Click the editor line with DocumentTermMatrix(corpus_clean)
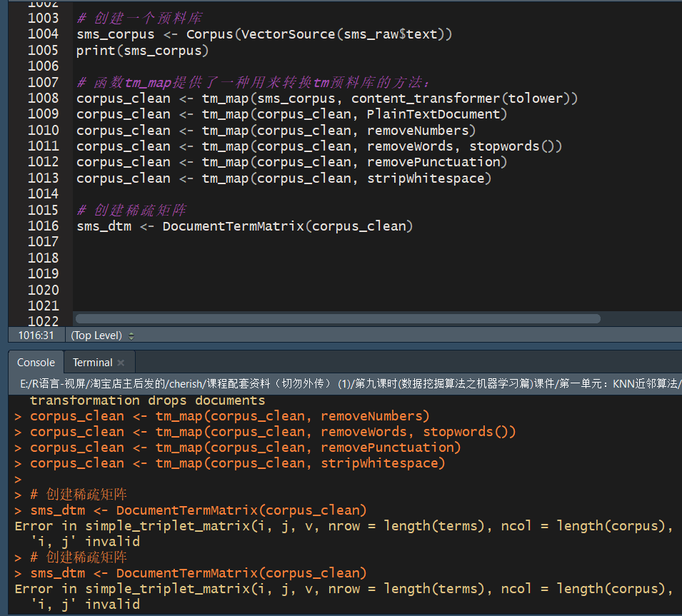The image size is (682, 616). tap(245, 226)
